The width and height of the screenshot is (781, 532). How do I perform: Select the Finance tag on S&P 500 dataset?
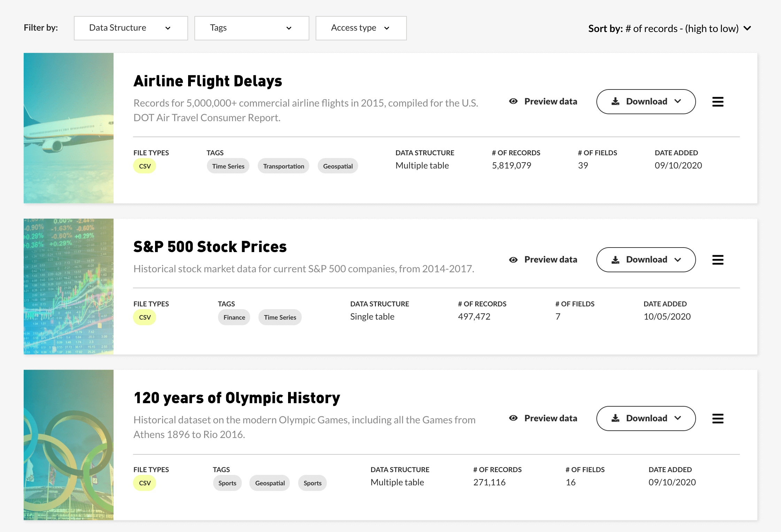tap(234, 317)
